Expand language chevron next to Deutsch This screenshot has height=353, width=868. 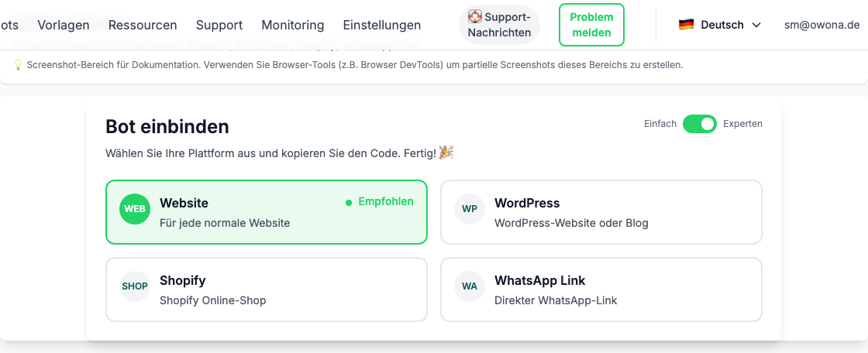756,25
